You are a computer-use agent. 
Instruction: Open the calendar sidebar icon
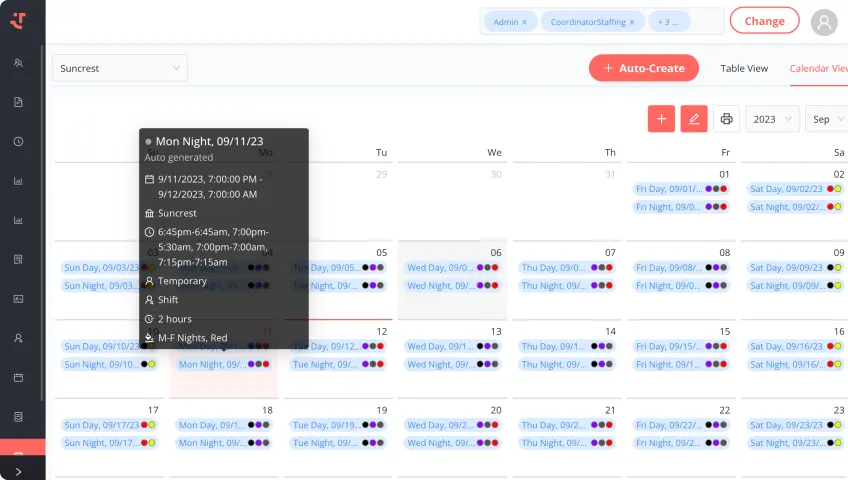click(x=18, y=378)
